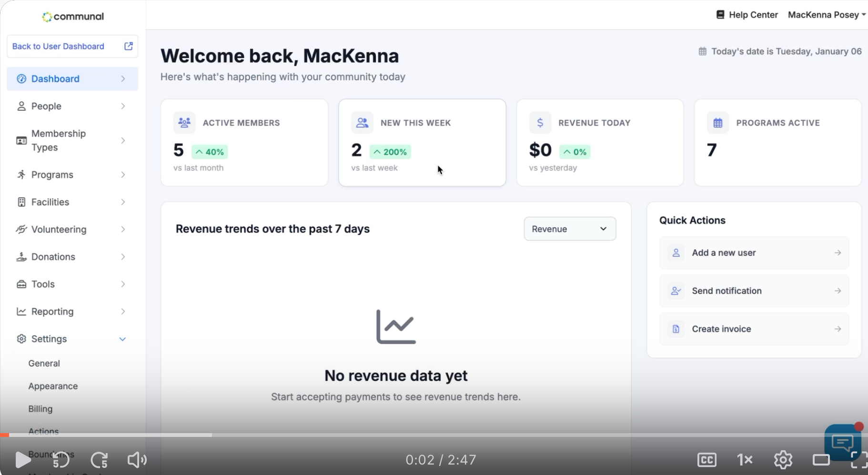Click the calendar icon beside today's date
This screenshot has height=475, width=868.
click(x=703, y=51)
